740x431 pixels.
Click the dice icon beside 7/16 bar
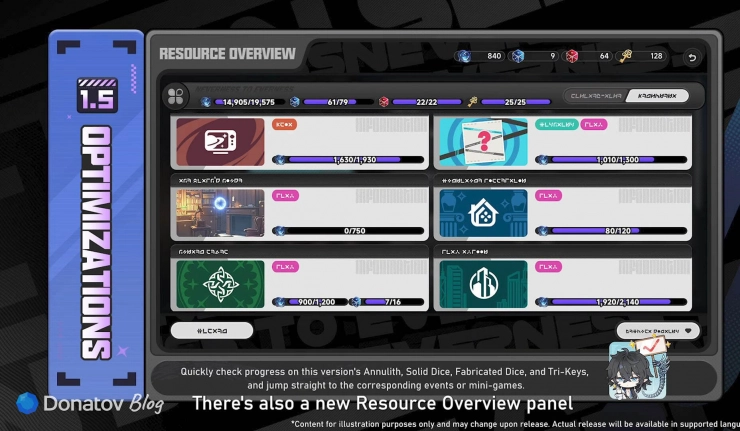(x=355, y=302)
